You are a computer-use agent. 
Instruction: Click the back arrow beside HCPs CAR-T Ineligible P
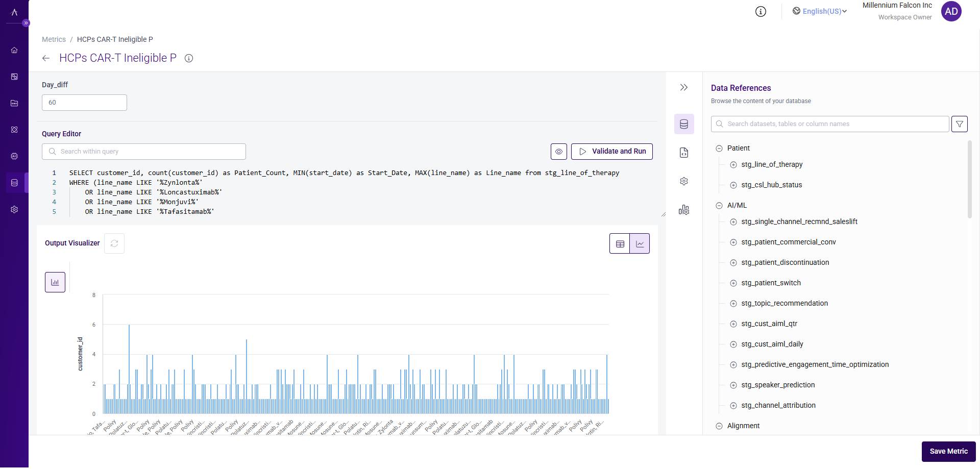(x=46, y=58)
